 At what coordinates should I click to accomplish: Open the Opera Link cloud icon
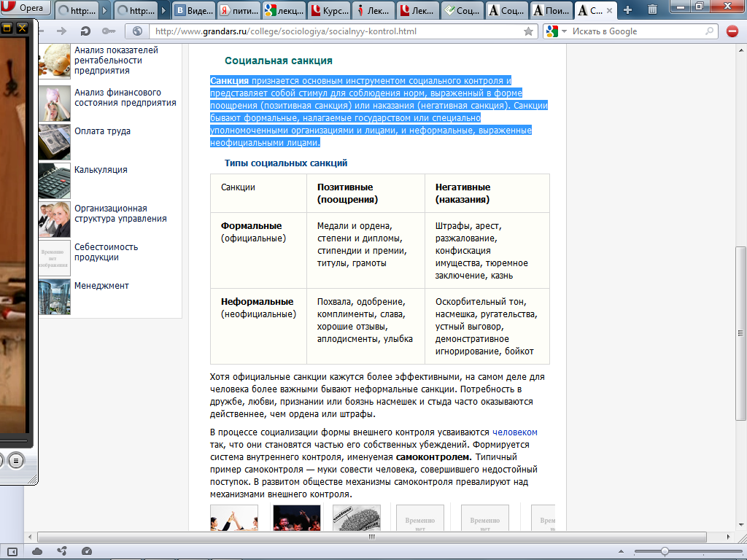pyautogui.click(x=36, y=551)
